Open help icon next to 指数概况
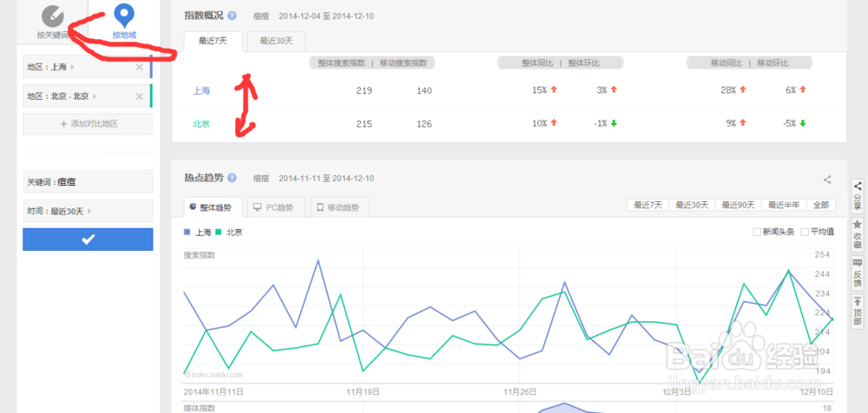The image size is (868, 413). pyautogui.click(x=232, y=16)
